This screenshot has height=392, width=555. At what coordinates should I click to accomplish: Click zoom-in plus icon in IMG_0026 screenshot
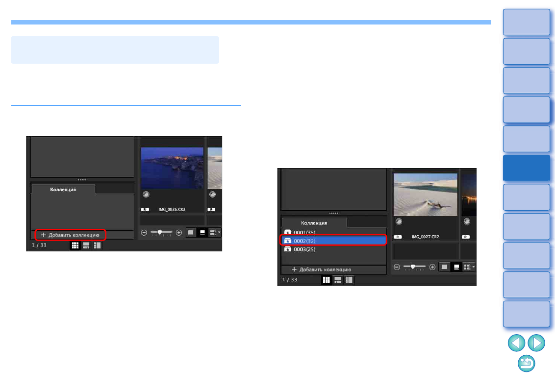click(x=179, y=232)
